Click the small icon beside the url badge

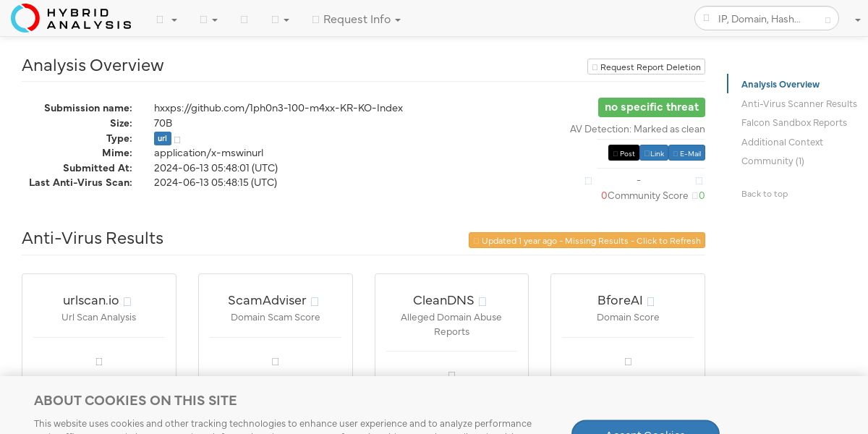177,139
